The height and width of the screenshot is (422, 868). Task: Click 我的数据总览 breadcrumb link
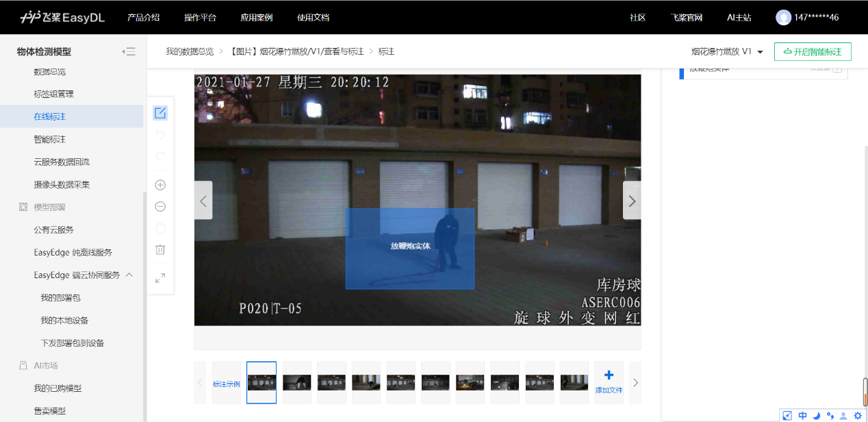(190, 51)
